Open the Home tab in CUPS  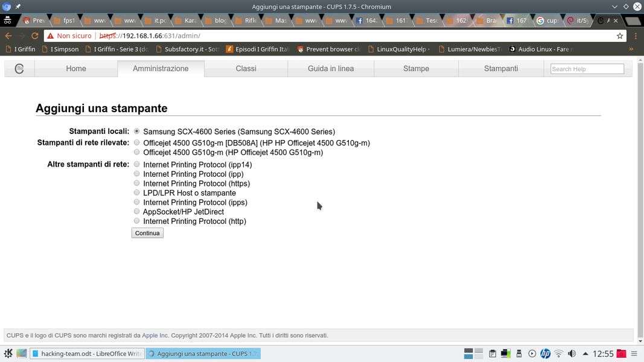tap(76, 69)
